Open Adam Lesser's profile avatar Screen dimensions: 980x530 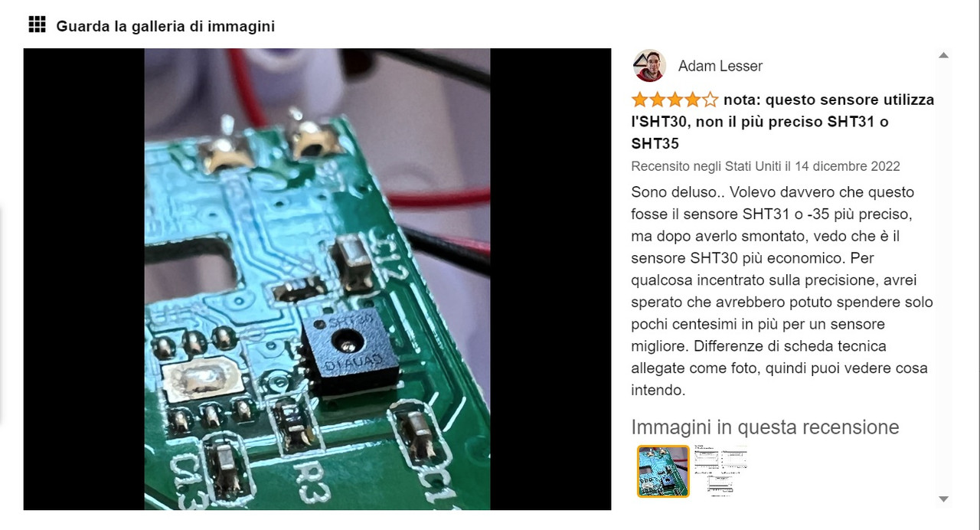(649, 66)
